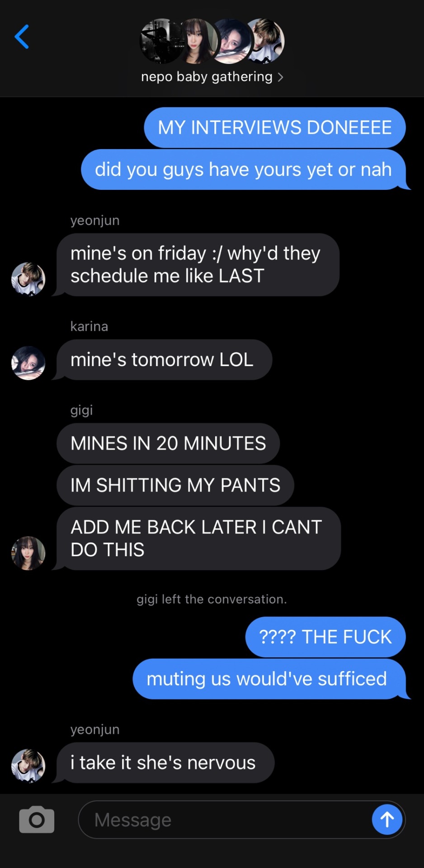This screenshot has height=868, width=424.
Task: Tap the chevron next to group name
Action: (x=280, y=77)
